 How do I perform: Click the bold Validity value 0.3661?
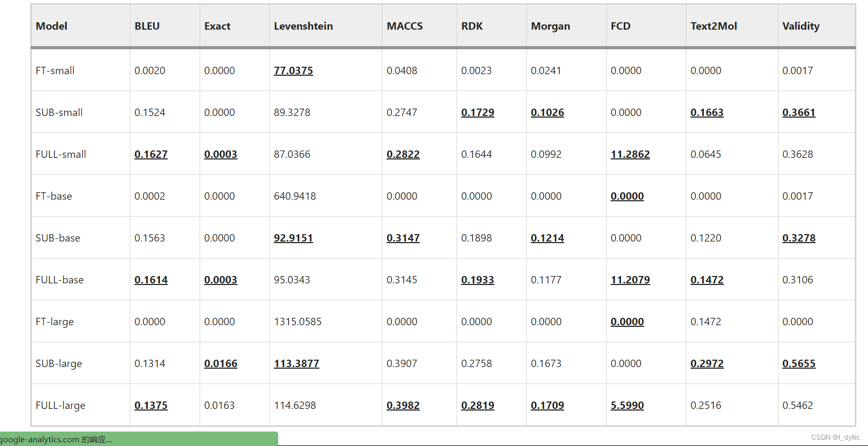point(799,112)
